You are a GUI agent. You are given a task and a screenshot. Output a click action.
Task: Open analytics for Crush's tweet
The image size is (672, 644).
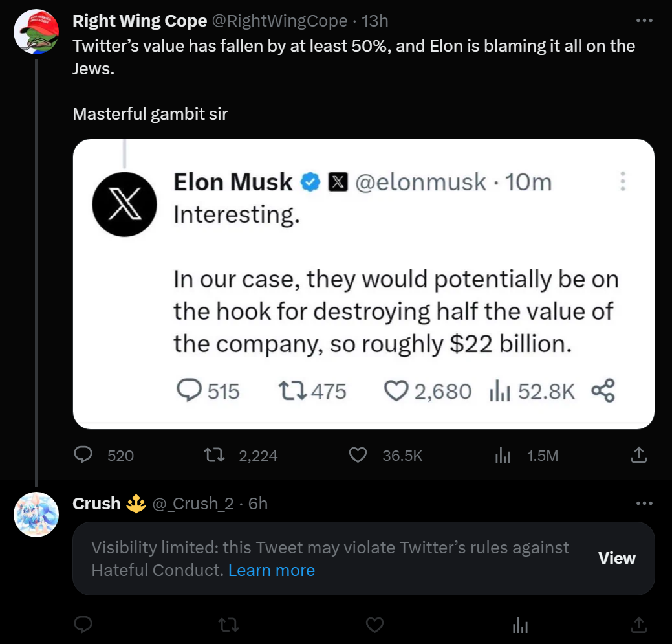coord(520,625)
